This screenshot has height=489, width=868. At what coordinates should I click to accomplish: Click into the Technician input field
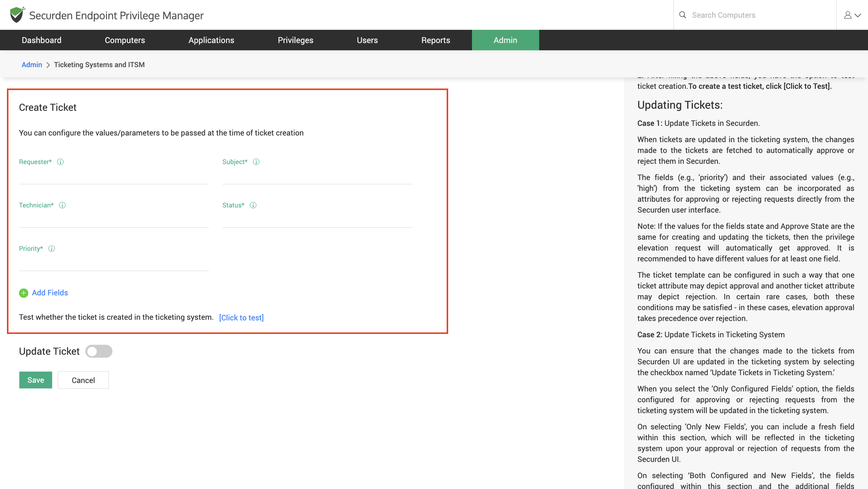coord(114,220)
